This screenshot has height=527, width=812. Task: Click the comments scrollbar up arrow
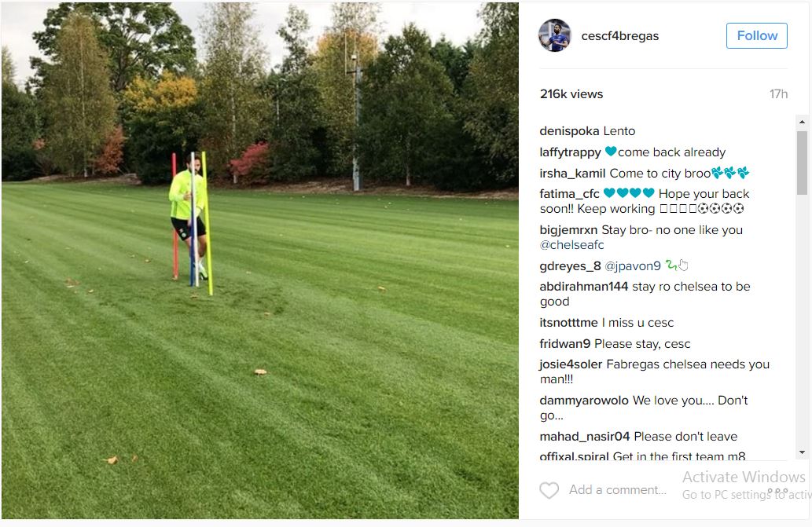point(802,122)
